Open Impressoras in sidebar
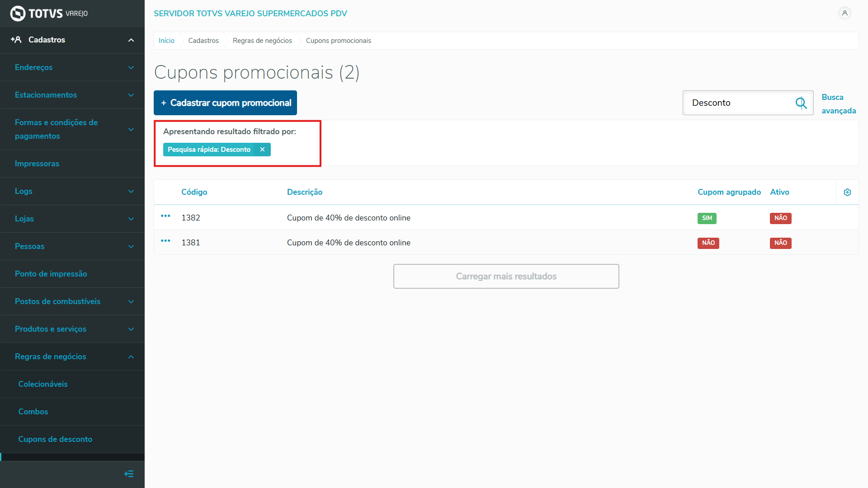The image size is (868, 488). pos(37,164)
